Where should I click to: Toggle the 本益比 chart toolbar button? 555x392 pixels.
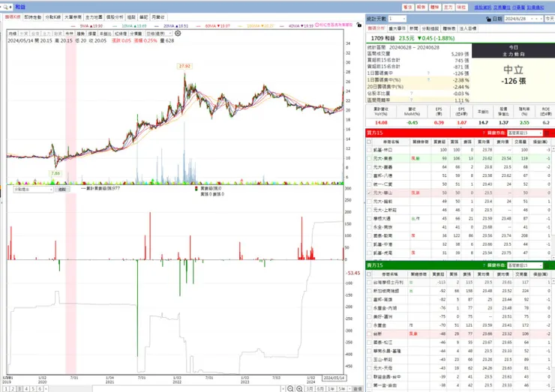coord(105,33)
